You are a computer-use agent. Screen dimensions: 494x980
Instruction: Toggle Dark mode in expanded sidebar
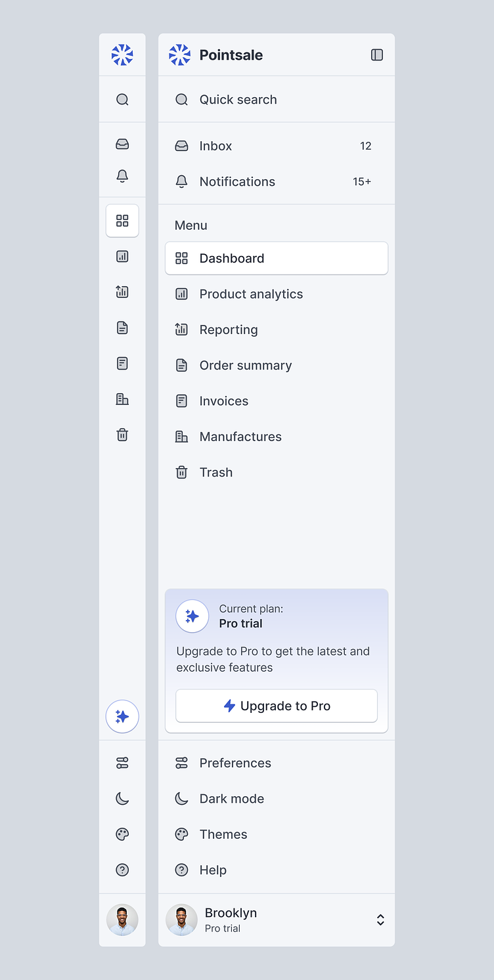231,799
